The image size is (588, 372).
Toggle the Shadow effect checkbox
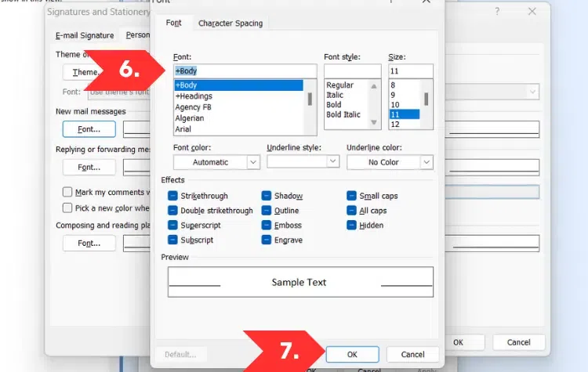[x=267, y=196]
